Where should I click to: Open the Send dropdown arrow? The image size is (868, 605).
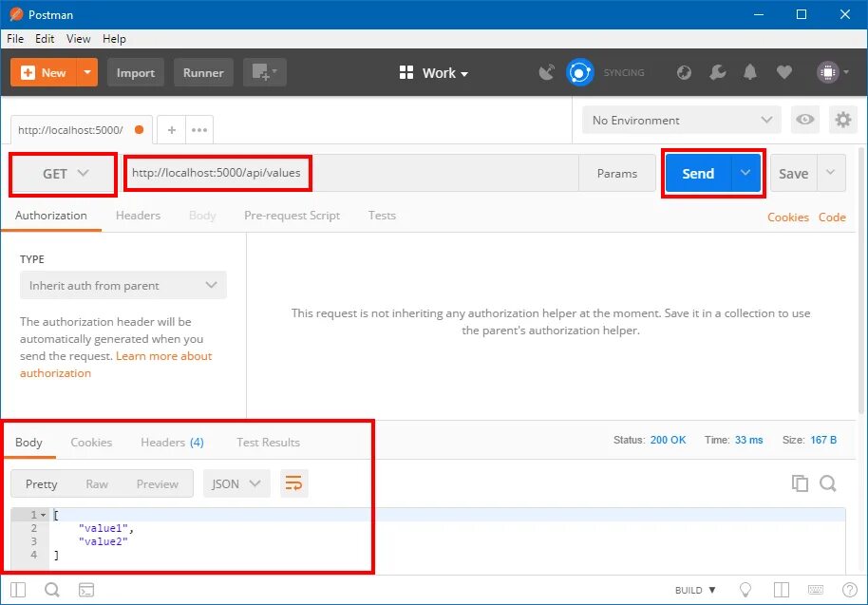(745, 173)
